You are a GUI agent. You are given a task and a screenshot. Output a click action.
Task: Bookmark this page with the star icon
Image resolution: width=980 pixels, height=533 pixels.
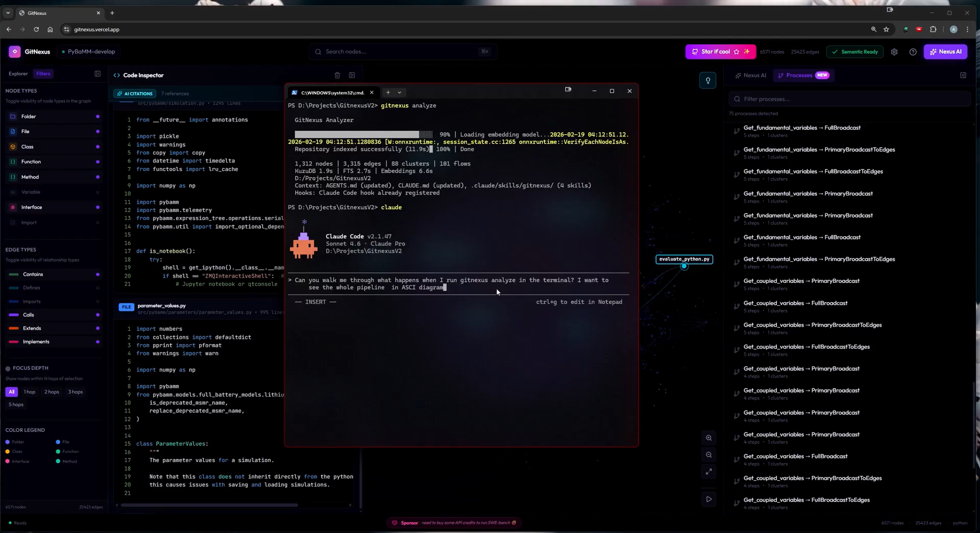[886, 30]
